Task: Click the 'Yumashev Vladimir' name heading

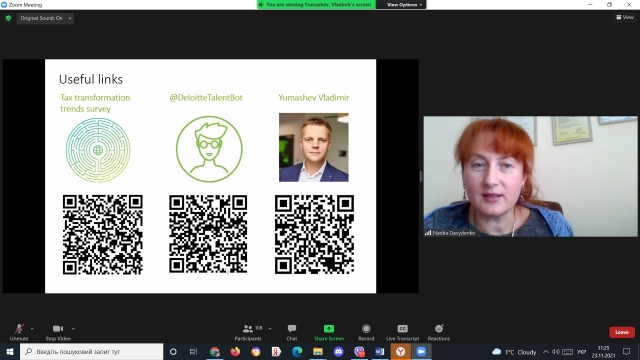Action: coord(314,98)
